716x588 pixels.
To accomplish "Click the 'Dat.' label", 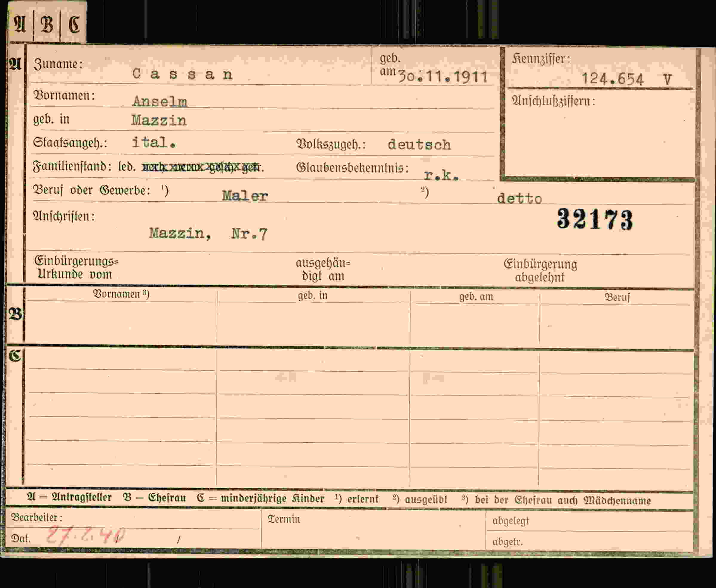I will coord(20,538).
